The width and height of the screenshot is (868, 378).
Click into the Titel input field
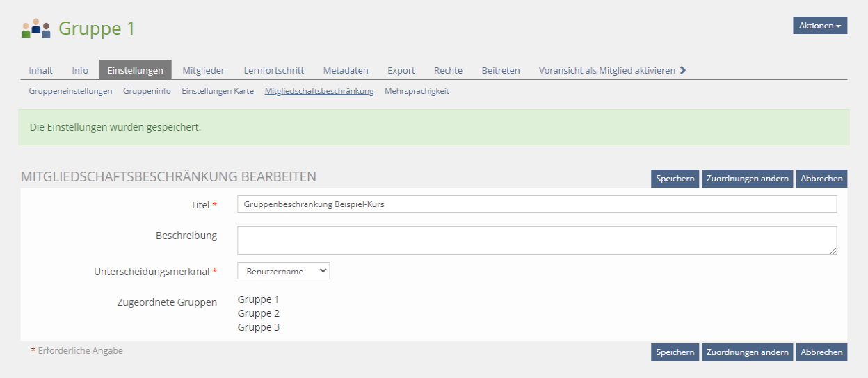pyautogui.click(x=537, y=204)
